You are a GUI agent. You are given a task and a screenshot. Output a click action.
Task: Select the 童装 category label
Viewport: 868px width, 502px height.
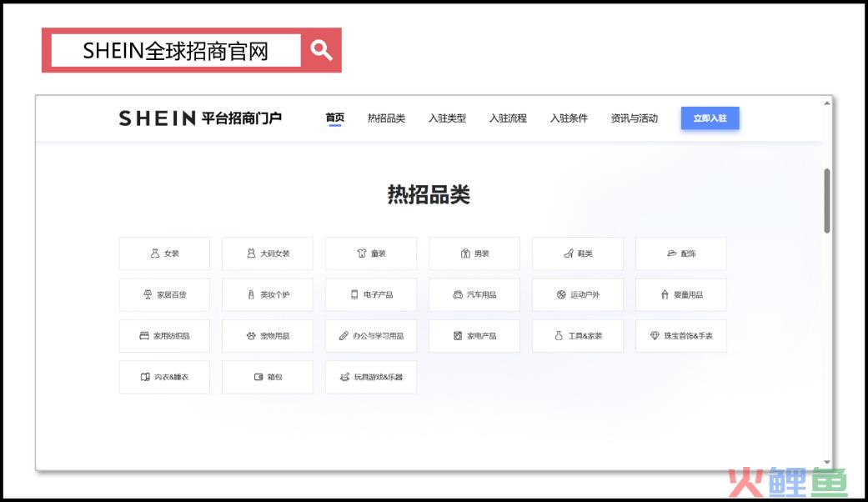379,254
